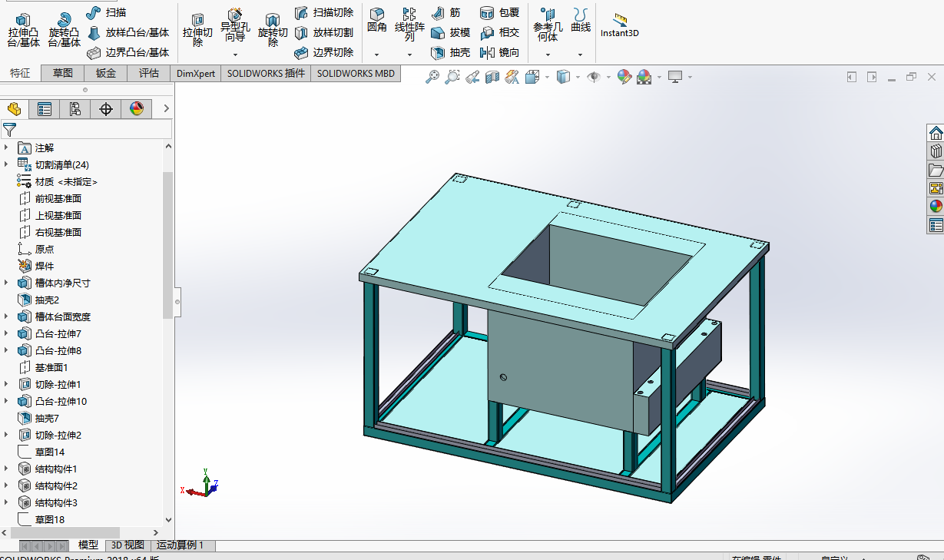The width and height of the screenshot is (944, 560).
Task: Click the 曲线 curves tool
Action: click(x=581, y=21)
